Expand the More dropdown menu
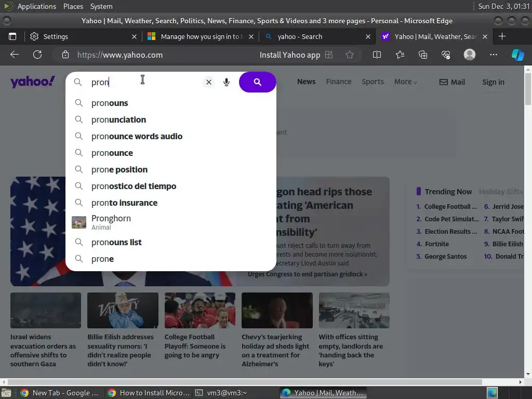Screen dimensions: 532x399 tap(405, 82)
